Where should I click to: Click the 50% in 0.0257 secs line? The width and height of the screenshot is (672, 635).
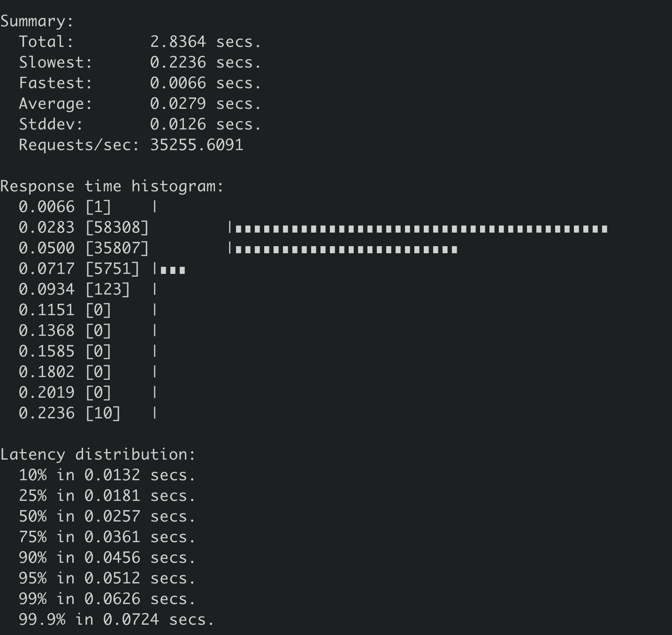107,516
